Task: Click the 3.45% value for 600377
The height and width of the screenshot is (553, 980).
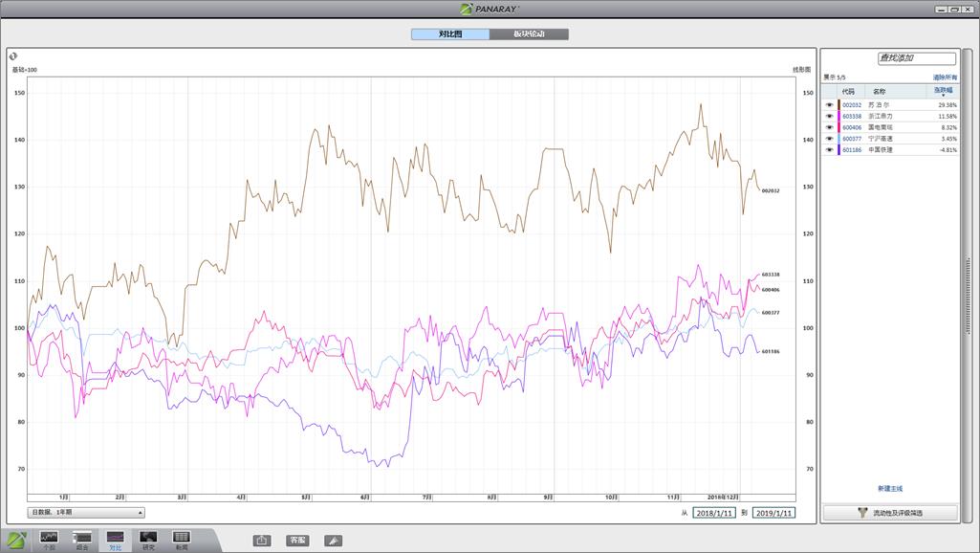Action: point(948,139)
